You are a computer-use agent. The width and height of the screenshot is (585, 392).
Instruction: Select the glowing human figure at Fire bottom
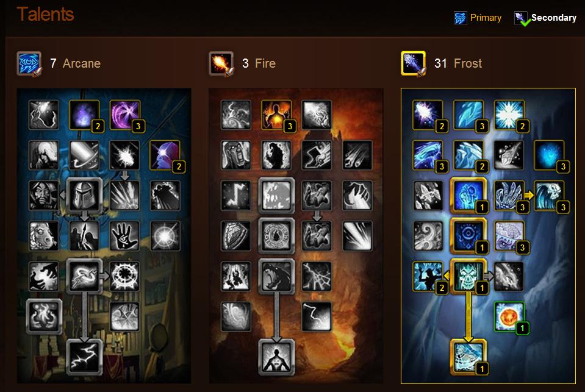coord(276,357)
